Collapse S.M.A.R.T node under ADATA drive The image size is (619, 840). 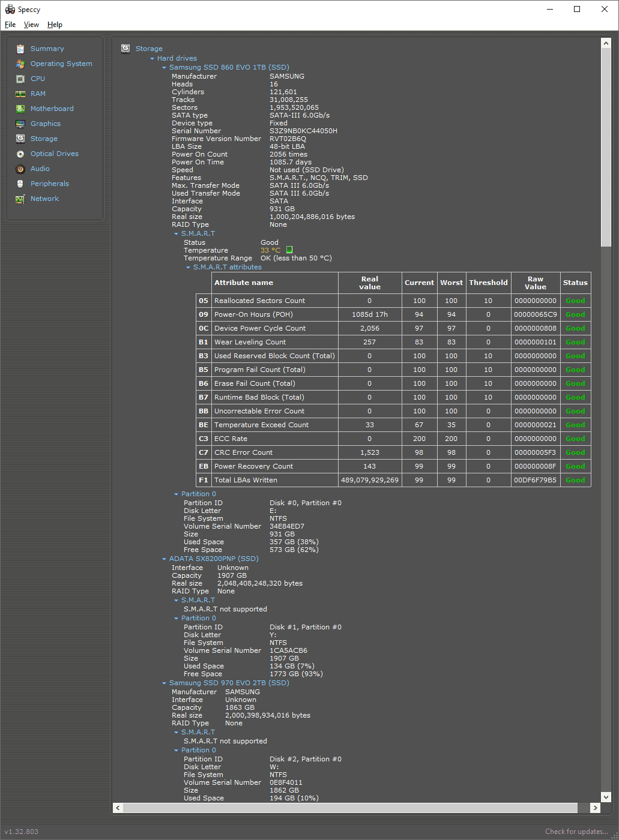coord(177,601)
